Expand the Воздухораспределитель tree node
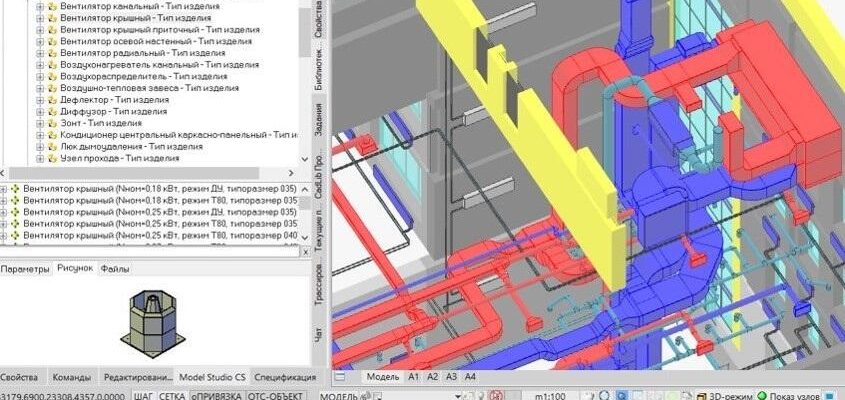The width and height of the screenshot is (845, 400). pyautogui.click(x=39, y=76)
